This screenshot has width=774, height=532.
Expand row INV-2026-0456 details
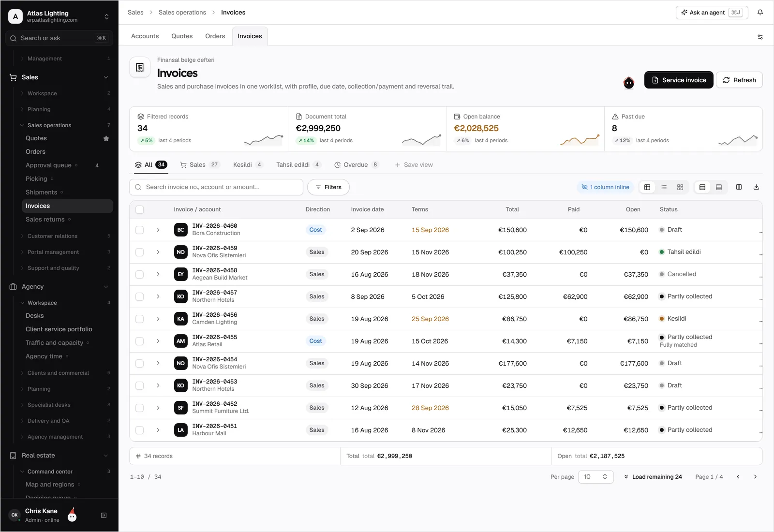tap(158, 319)
